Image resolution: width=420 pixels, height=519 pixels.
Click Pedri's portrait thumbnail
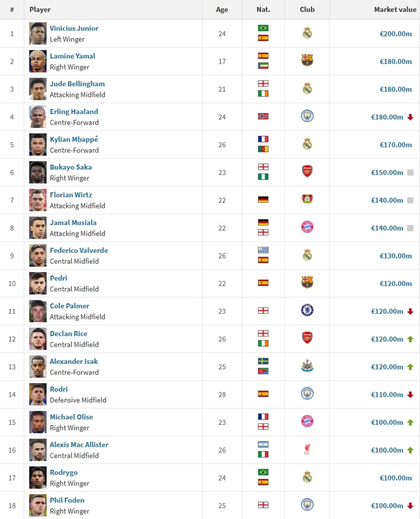click(38, 283)
